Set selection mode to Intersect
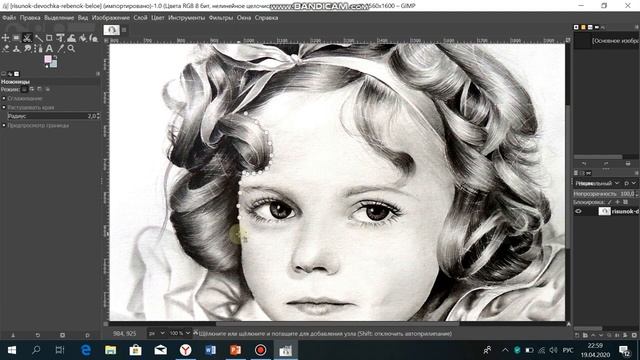Viewport: 640px width, 360px height. pos(47,89)
